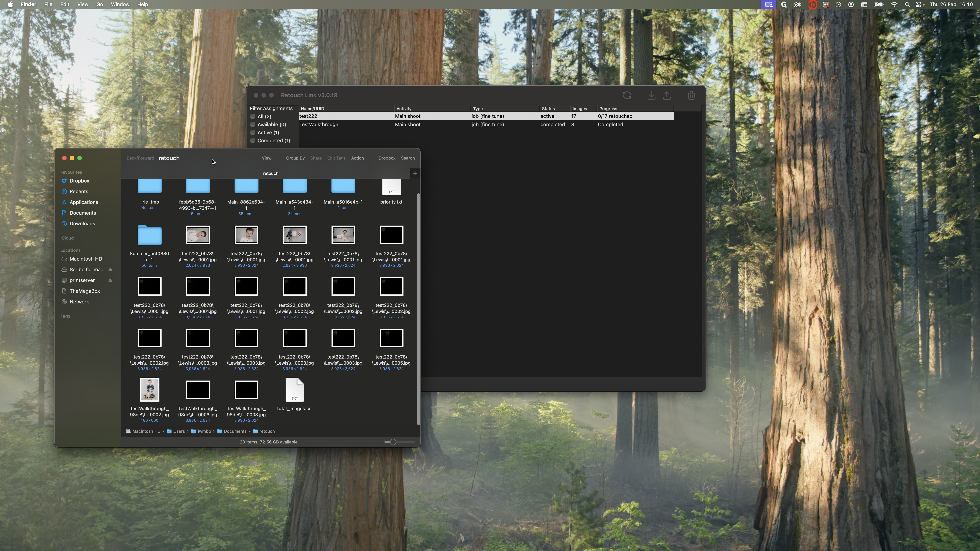The image size is (980, 551).
Task: Eject the printserver volume in sidebar
Action: (x=110, y=280)
